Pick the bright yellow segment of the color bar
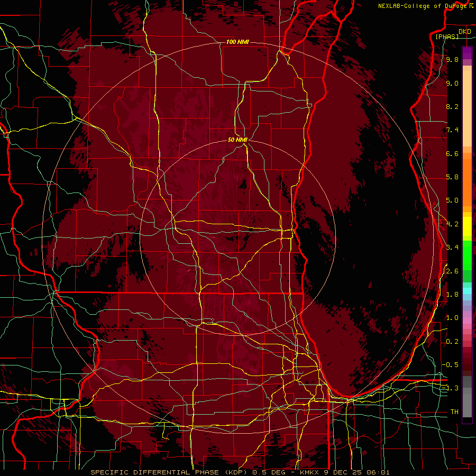476x476 pixels. (x=467, y=226)
